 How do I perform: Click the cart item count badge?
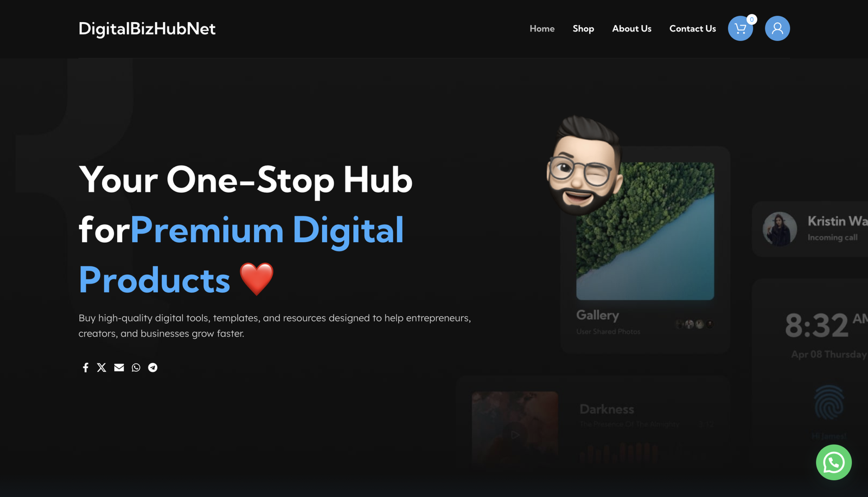click(751, 20)
